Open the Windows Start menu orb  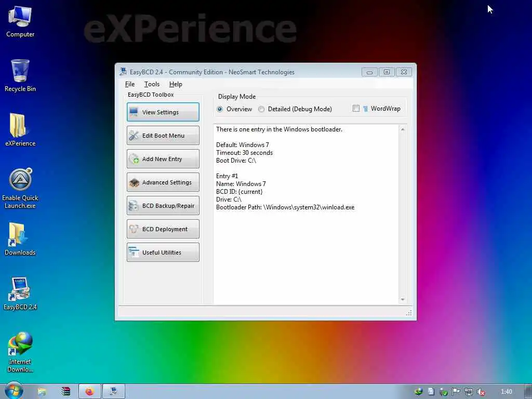14,391
